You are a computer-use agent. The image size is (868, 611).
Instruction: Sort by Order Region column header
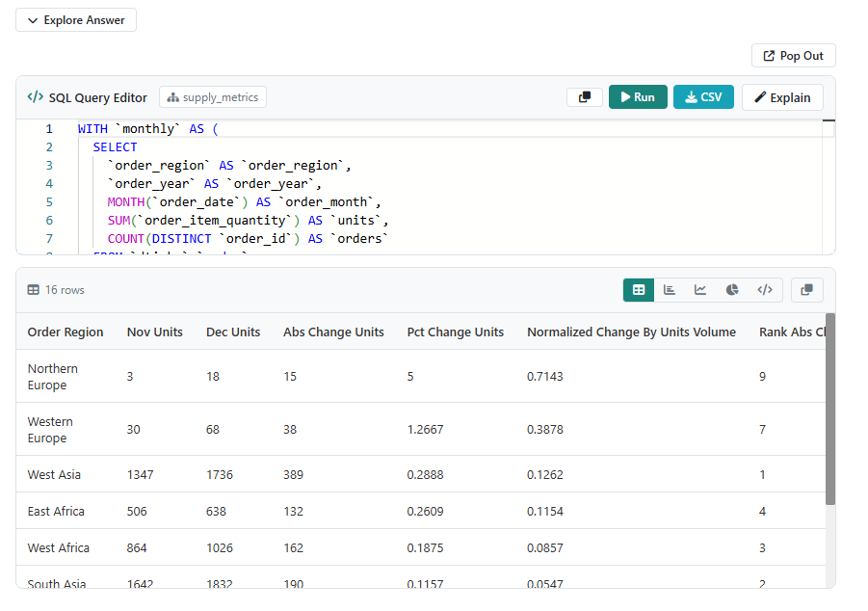[x=66, y=332]
